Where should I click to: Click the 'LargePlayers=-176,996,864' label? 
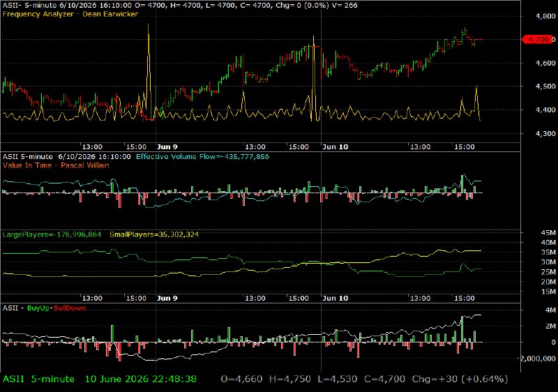pos(52,234)
